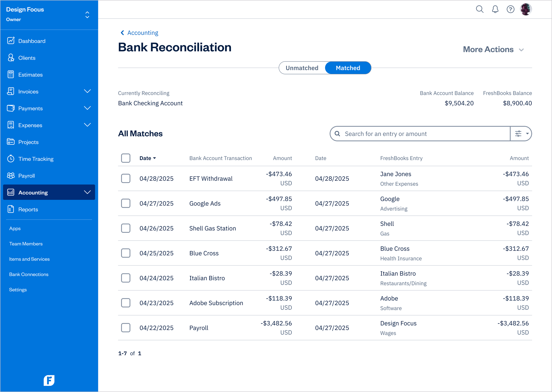Open the Time Tracking icon
This screenshot has width=552, height=392.
[11, 159]
